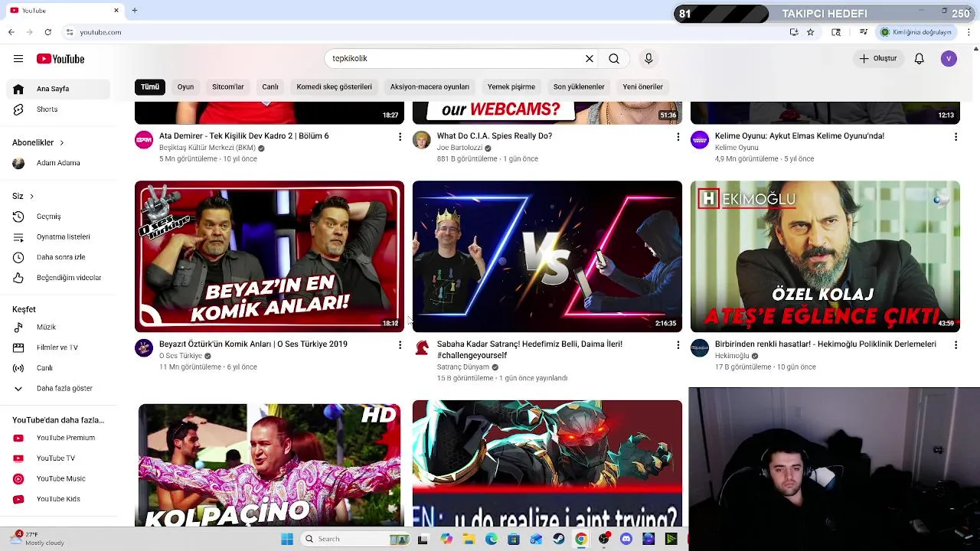Play the Kolpaçino HD thumbnail
Viewport: 980px width, 551px height.
269,465
